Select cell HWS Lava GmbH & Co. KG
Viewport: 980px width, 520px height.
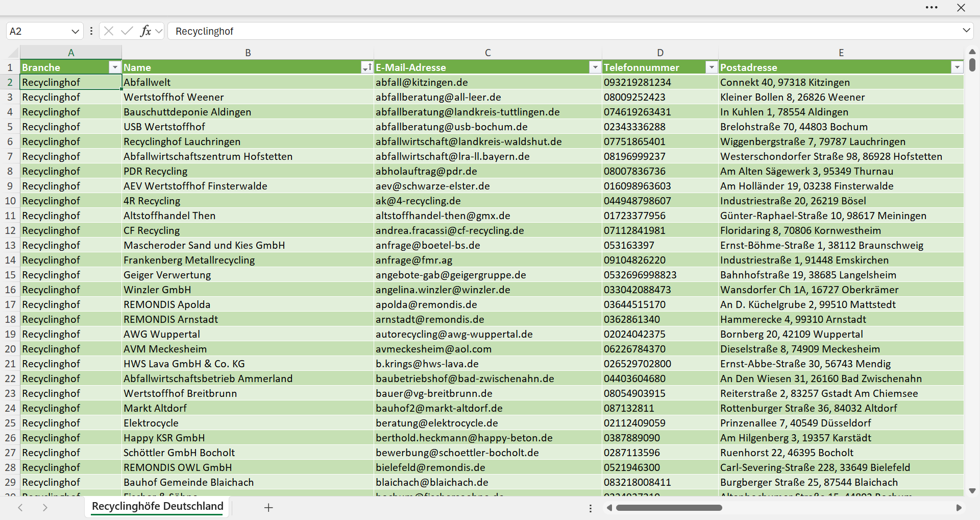pyautogui.click(x=248, y=364)
